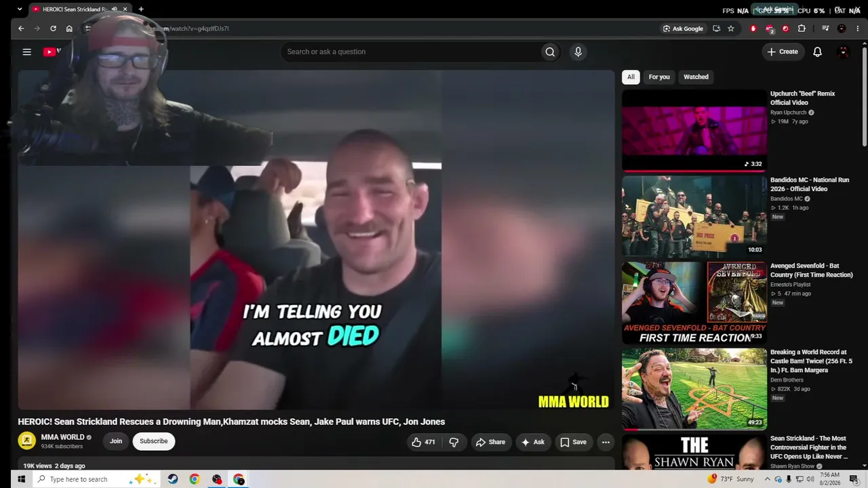Start voice search with the microphone icon
The width and height of the screenshot is (868, 488).
(578, 52)
